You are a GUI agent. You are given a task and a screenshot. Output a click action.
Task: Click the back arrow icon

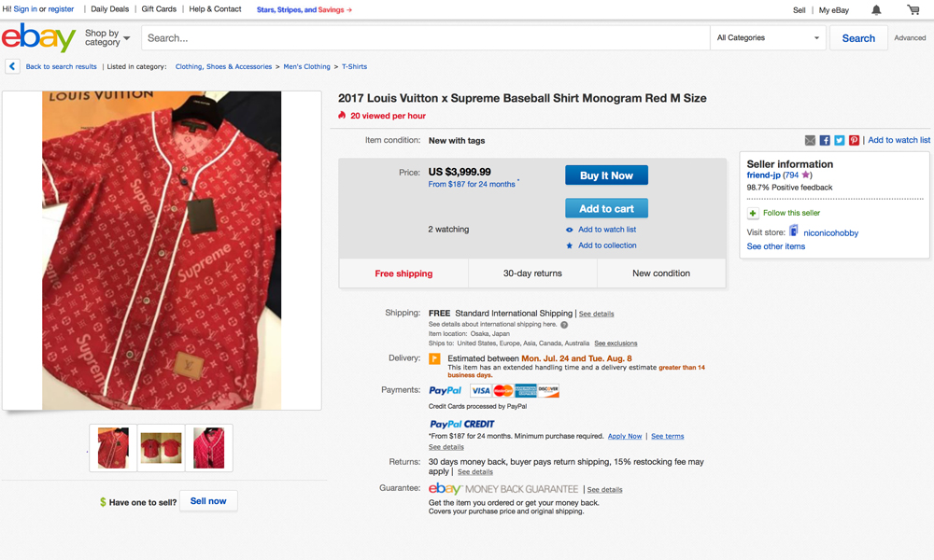point(12,66)
